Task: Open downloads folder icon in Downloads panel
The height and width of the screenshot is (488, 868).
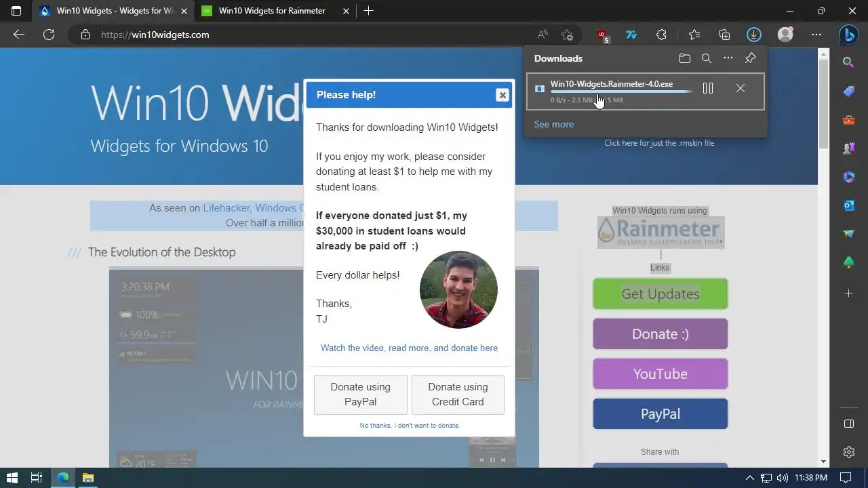Action: click(685, 58)
